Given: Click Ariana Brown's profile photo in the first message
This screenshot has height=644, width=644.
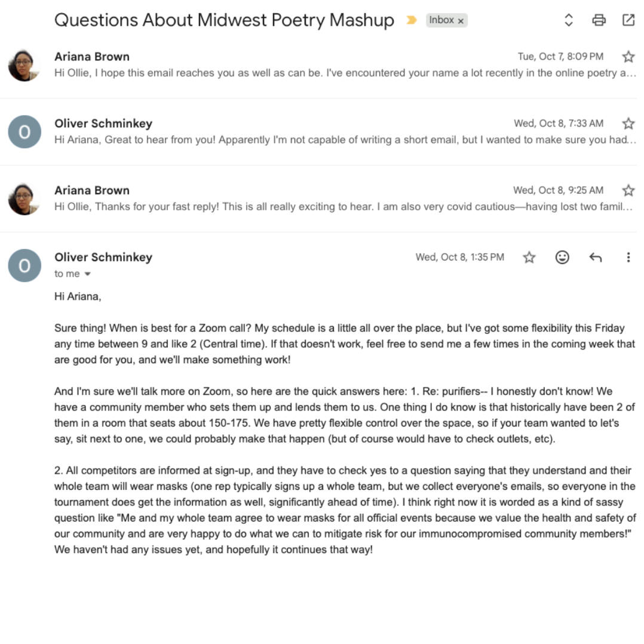Looking at the screenshot, I should click(24, 65).
